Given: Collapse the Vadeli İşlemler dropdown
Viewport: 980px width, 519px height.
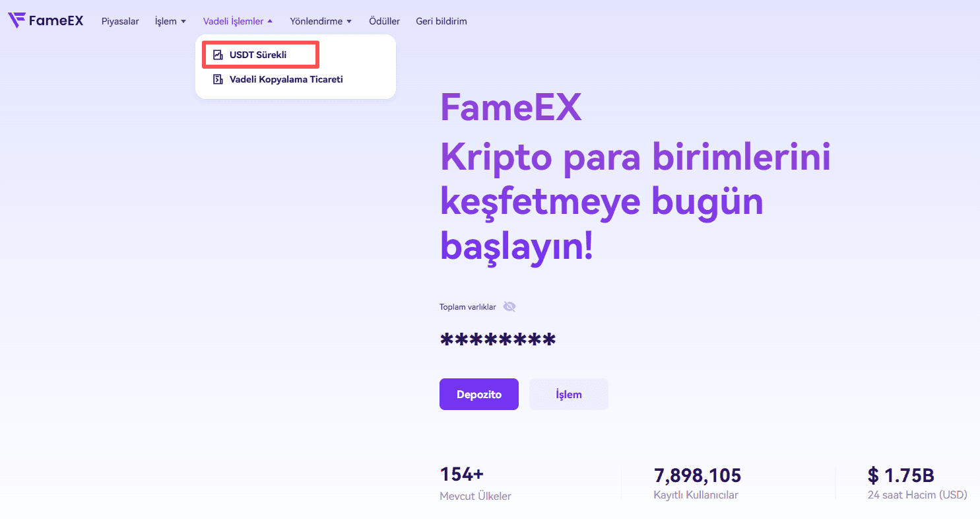Looking at the screenshot, I should click(x=238, y=21).
